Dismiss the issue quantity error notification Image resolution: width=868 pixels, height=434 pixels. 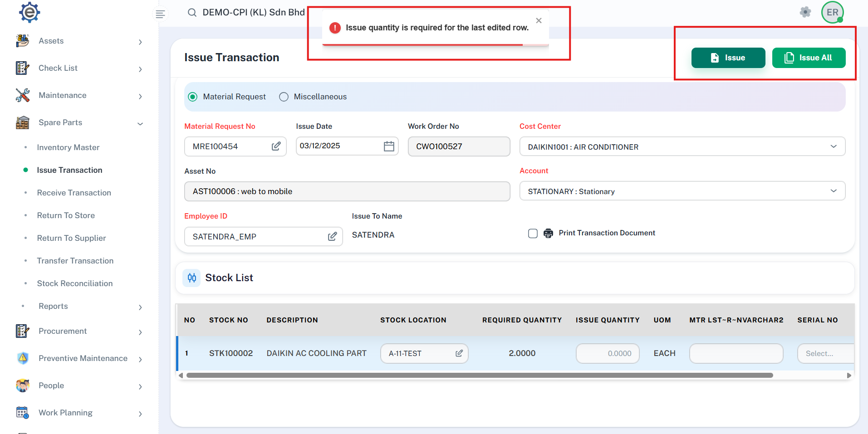pos(539,20)
